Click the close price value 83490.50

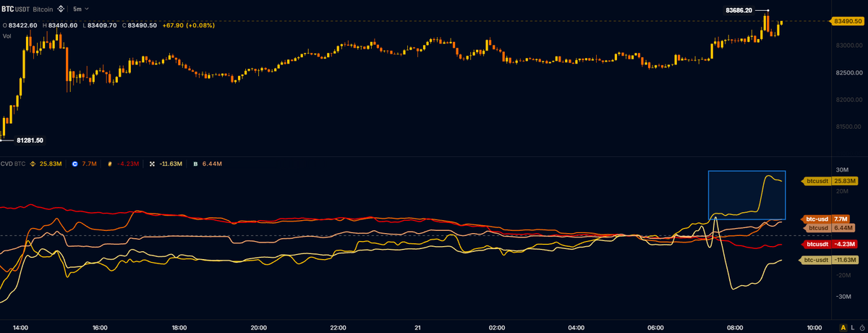coord(142,25)
